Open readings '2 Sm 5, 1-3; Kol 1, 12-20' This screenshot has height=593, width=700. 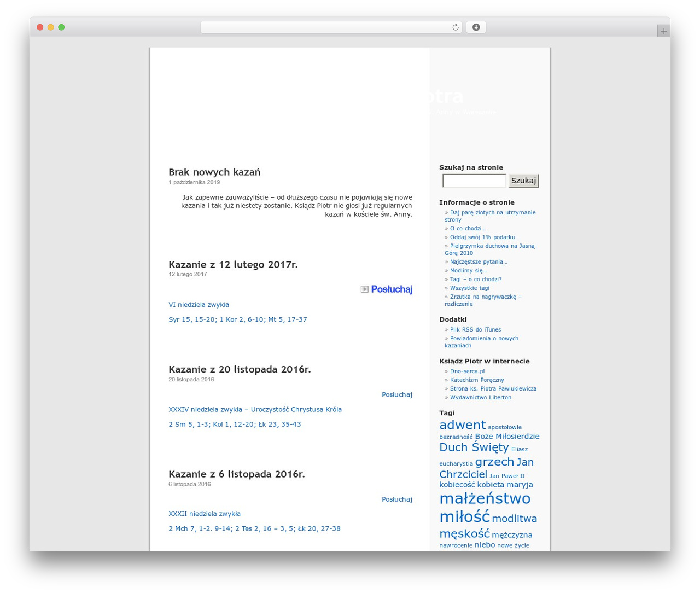235,424
